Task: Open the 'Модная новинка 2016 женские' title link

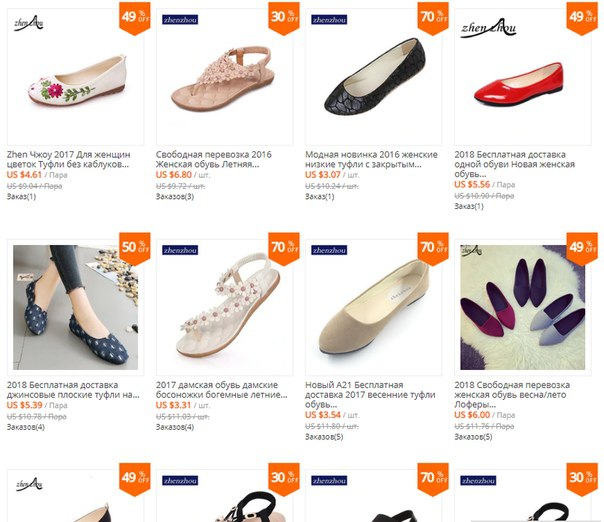Action: click(371, 159)
